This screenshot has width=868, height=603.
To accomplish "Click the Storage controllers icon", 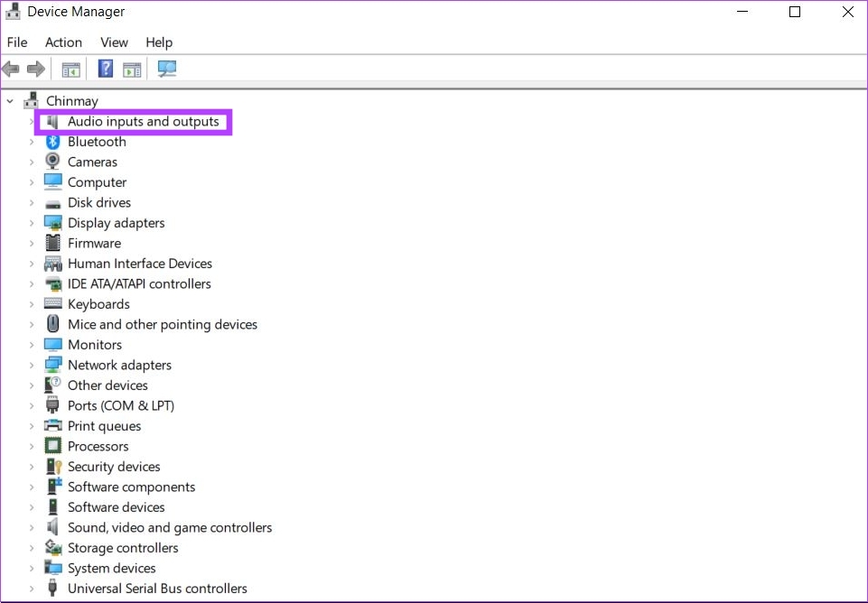I will [x=53, y=548].
